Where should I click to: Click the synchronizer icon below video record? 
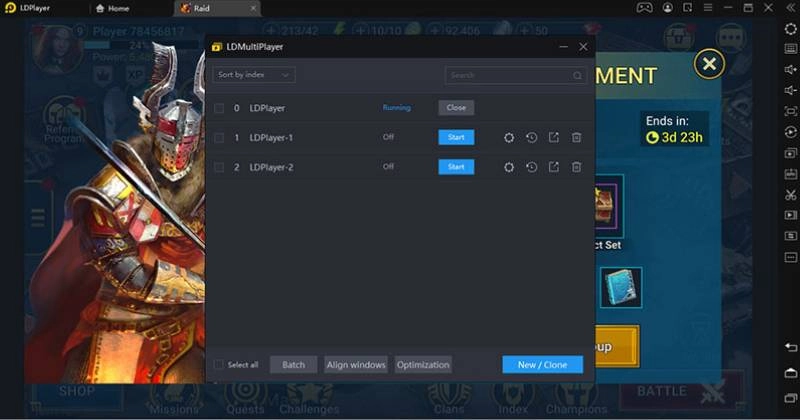(790, 236)
